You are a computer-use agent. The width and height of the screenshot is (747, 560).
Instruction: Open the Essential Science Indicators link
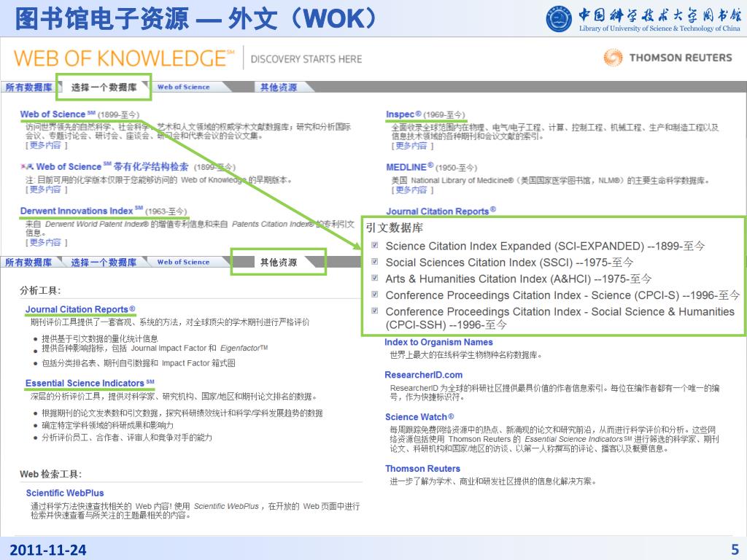[90, 384]
